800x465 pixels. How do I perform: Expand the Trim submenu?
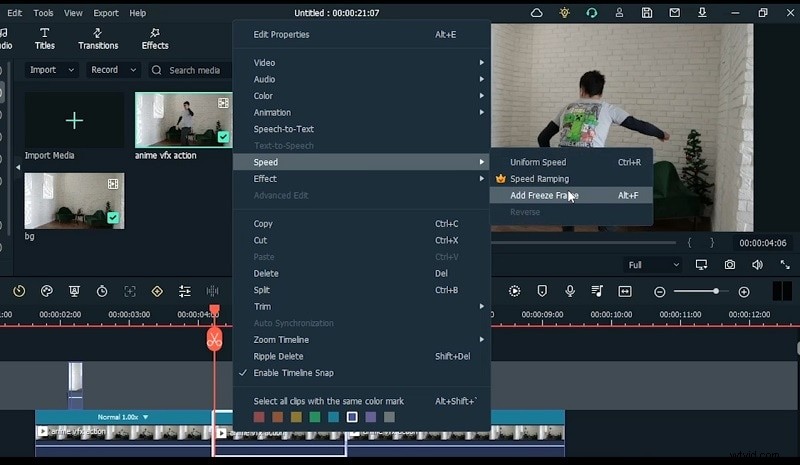(x=362, y=306)
